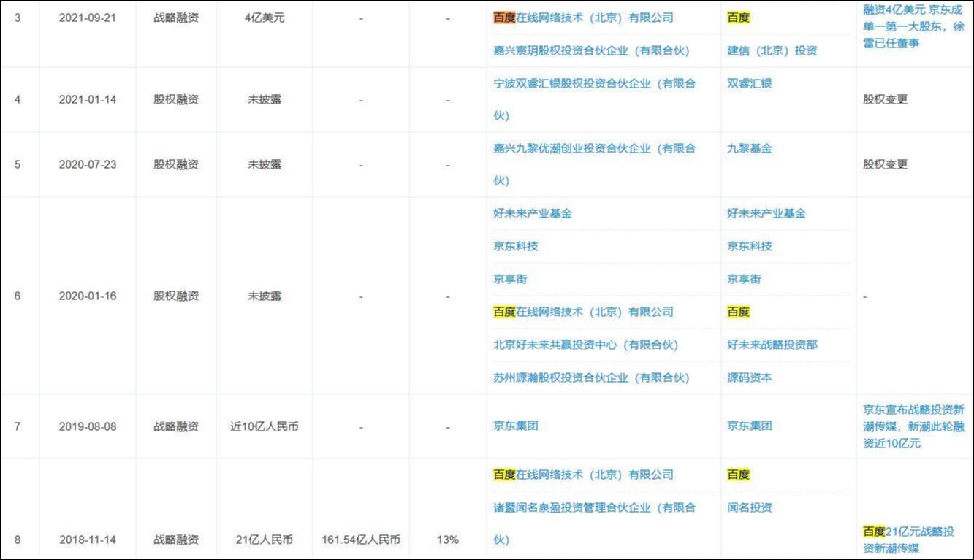This screenshot has height=560, width=974.
Task: Click 闻名投资 institution link
Action: [x=749, y=507]
